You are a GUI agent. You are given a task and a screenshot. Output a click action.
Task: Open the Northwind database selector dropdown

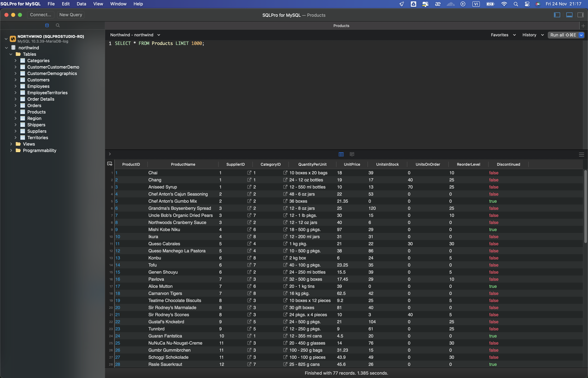click(x=135, y=35)
